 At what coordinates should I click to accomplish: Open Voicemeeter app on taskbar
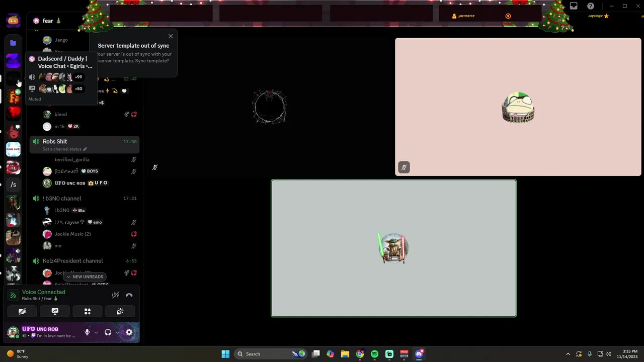404,354
